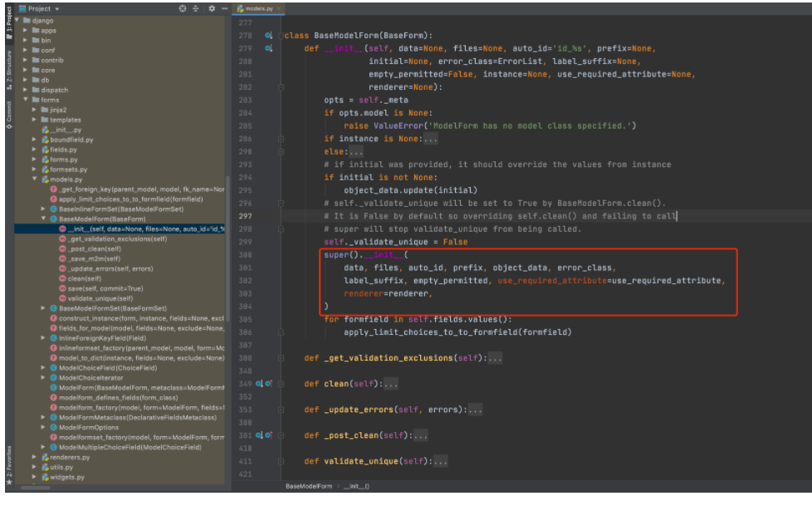Click the override gutter icon on line 278
This screenshot has height=506, width=812.
268,35
